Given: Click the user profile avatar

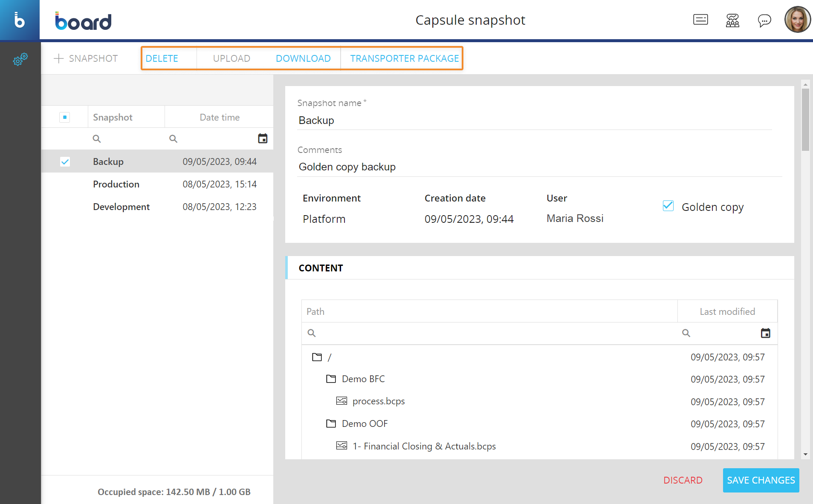Looking at the screenshot, I should (797, 20).
